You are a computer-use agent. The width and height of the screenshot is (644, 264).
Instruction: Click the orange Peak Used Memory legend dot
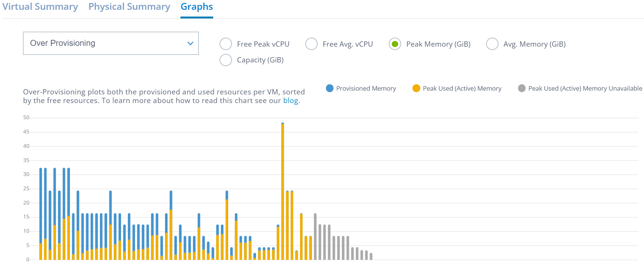pos(416,88)
